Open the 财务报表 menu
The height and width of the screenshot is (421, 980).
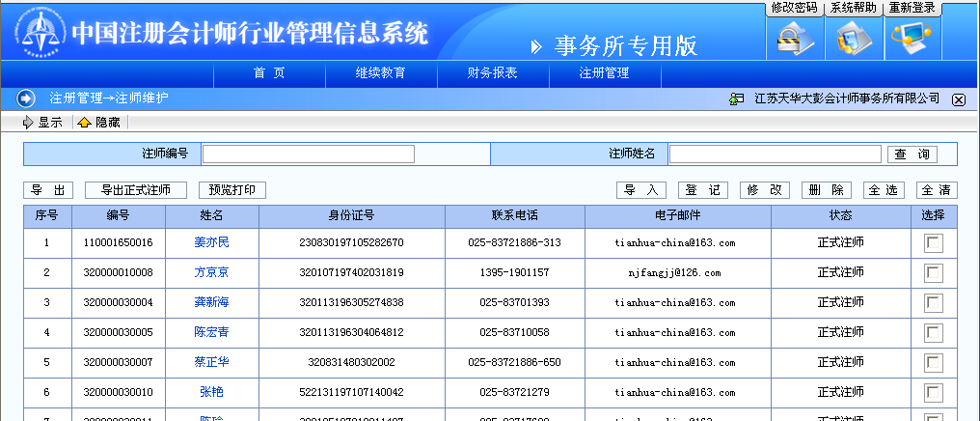(493, 73)
